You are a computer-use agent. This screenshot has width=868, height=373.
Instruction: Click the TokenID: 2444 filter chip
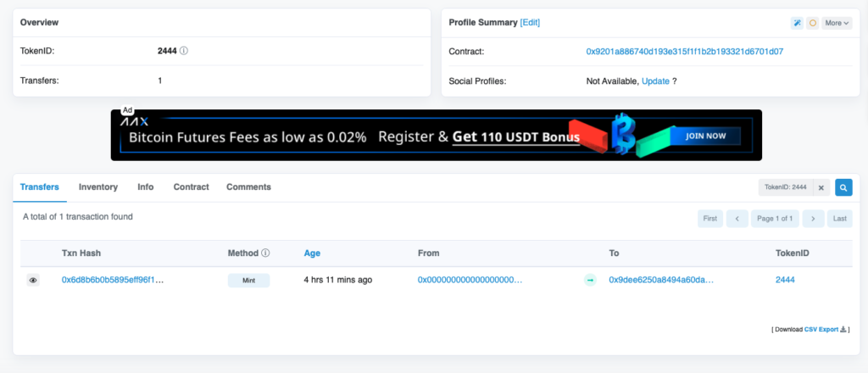(x=786, y=187)
